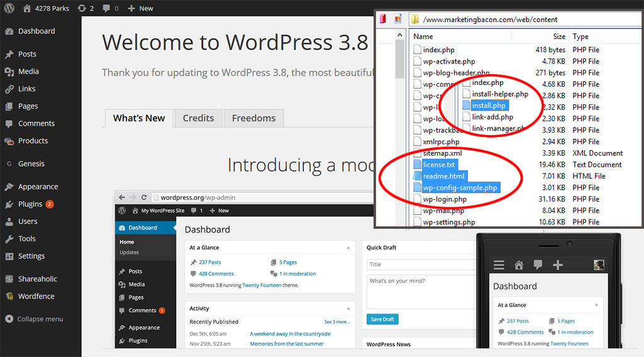
Task: Click the pushpin Posts icon in the main sidebar
Action: [x=9, y=54]
